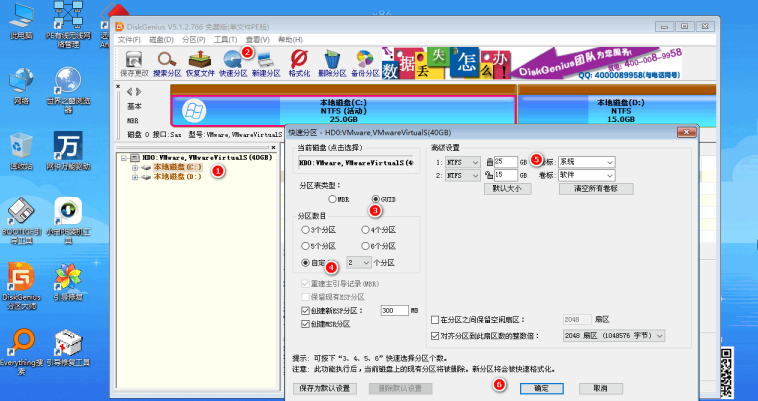Image resolution: width=758 pixels, height=401 pixels.
Task: Open the 分区(P) menu
Action: (194, 40)
